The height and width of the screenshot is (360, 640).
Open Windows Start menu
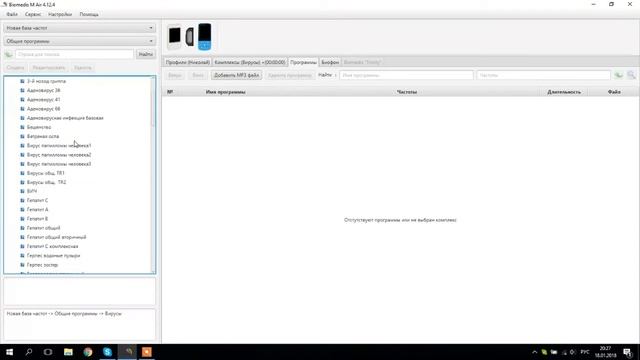tap(9, 352)
